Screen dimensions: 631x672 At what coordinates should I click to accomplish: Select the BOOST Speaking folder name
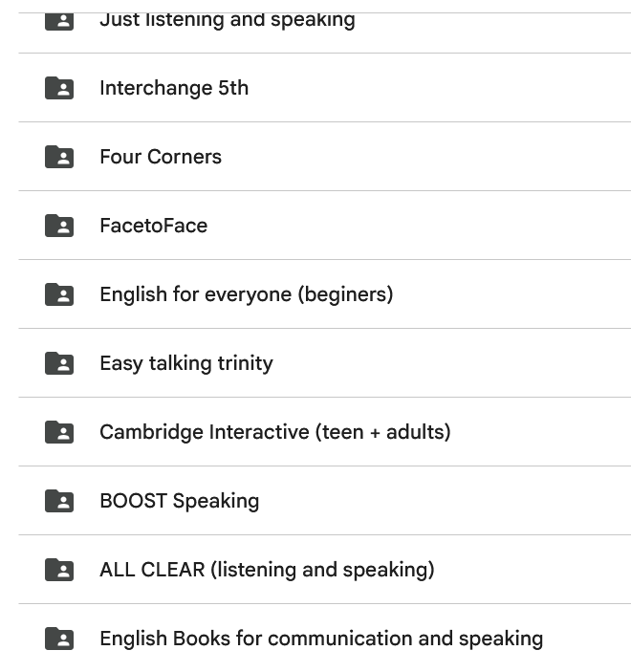tap(179, 501)
